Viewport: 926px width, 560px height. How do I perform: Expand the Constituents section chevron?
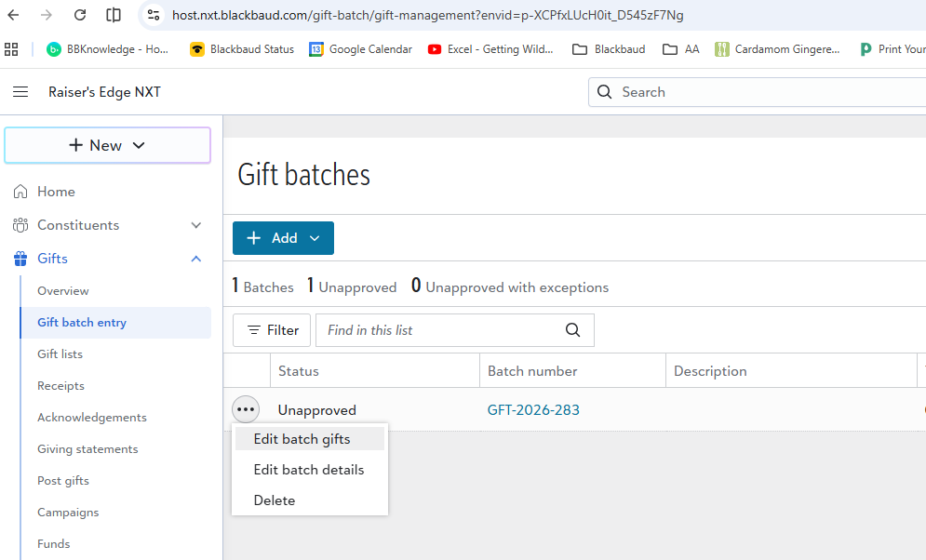[x=196, y=225]
